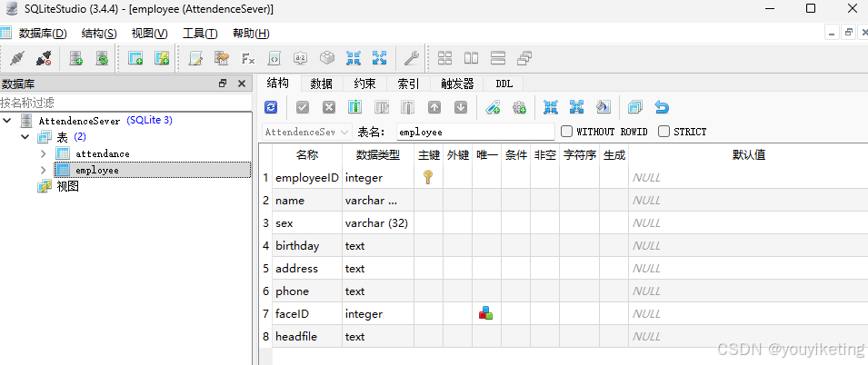
Task: Open configuration with the wrench icon
Action: (412, 58)
